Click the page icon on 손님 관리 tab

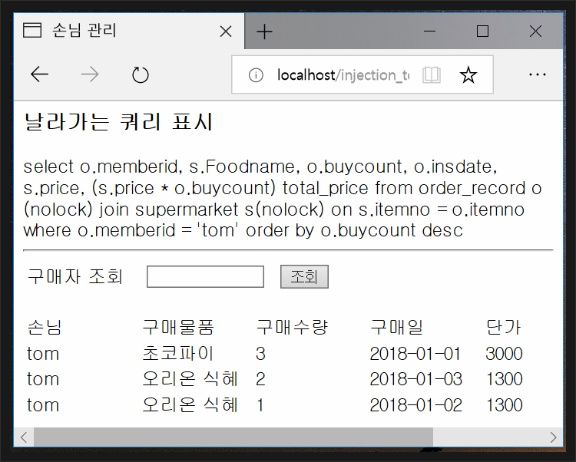[x=32, y=30]
